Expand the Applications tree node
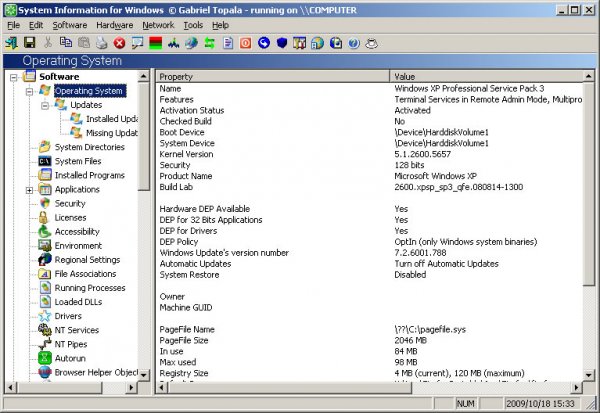Image resolution: width=600 pixels, height=413 pixels. click(x=30, y=189)
